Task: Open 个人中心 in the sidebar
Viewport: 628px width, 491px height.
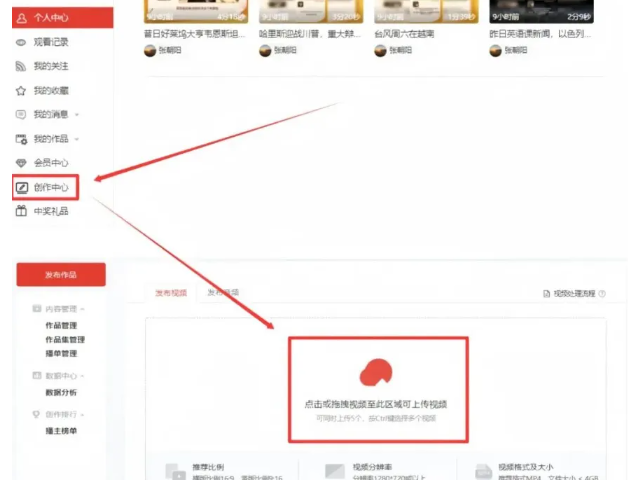Action: point(62,18)
